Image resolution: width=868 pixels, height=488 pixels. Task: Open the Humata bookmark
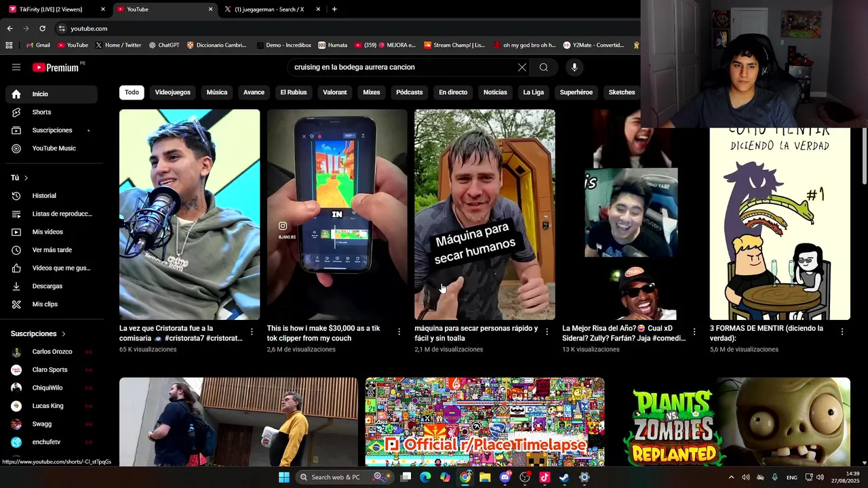click(332, 45)
